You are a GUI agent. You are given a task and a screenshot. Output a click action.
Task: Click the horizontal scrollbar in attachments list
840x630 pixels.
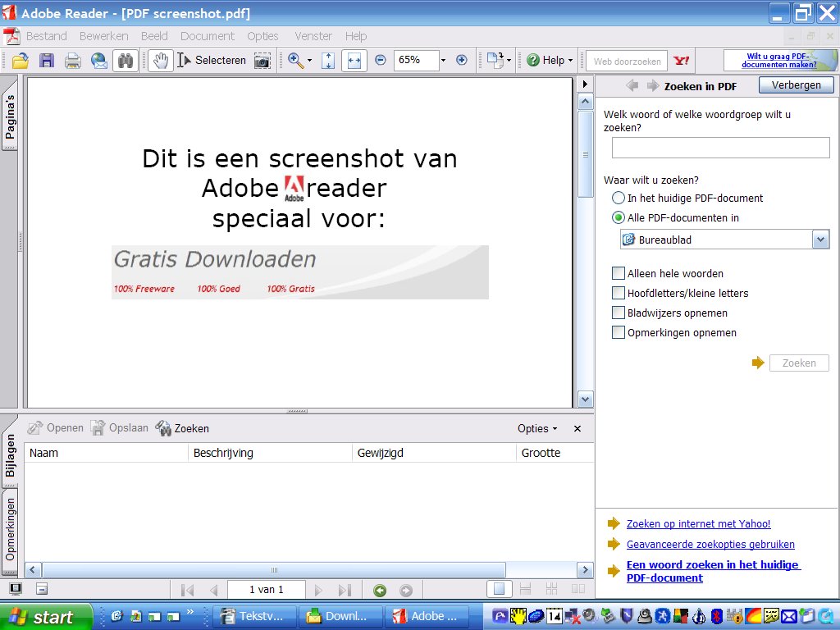pos(274,570)
